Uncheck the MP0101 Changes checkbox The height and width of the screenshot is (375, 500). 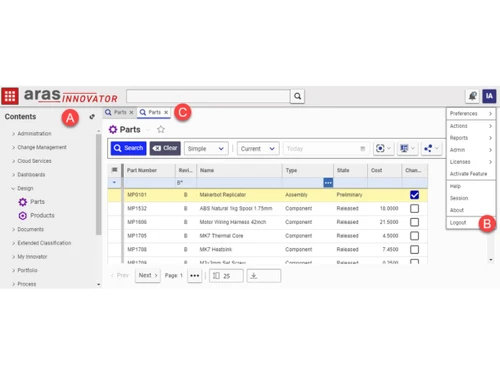click(414, 195)
